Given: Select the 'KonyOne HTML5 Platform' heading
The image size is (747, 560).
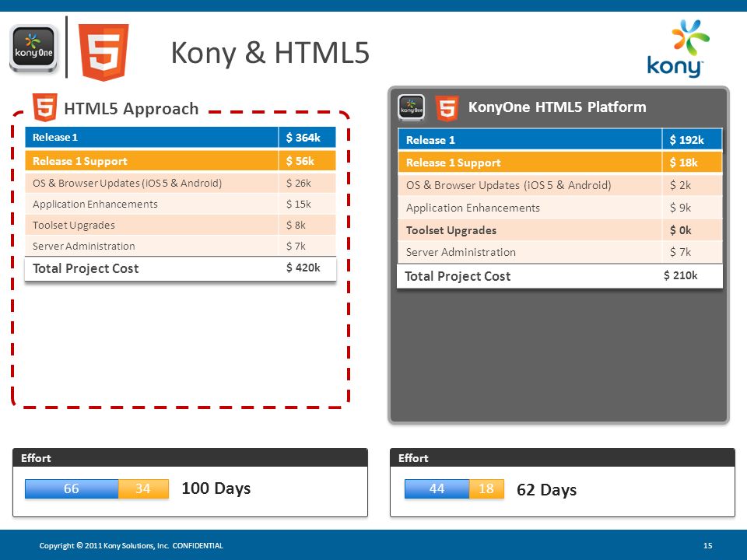Looking at the screenshot, I should click(557, 107).
